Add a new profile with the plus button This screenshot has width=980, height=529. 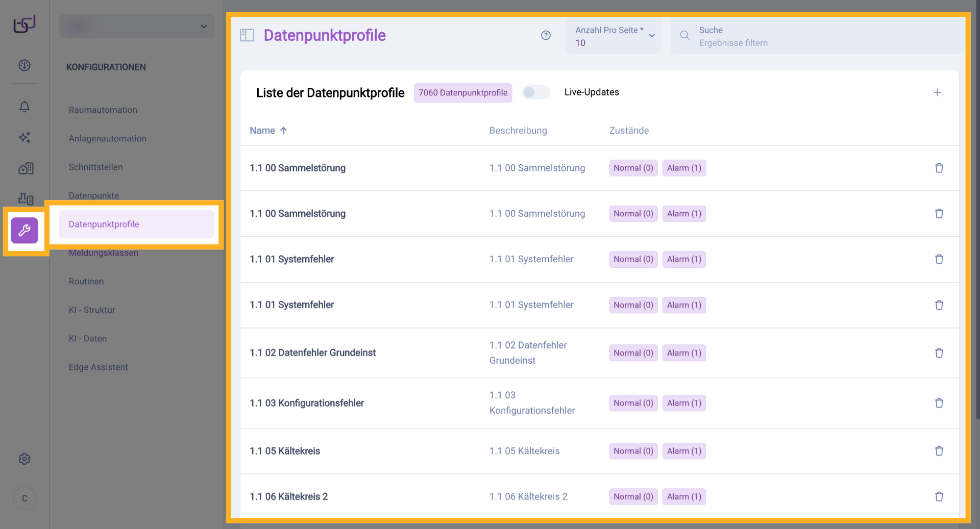[x=938, y=92]
